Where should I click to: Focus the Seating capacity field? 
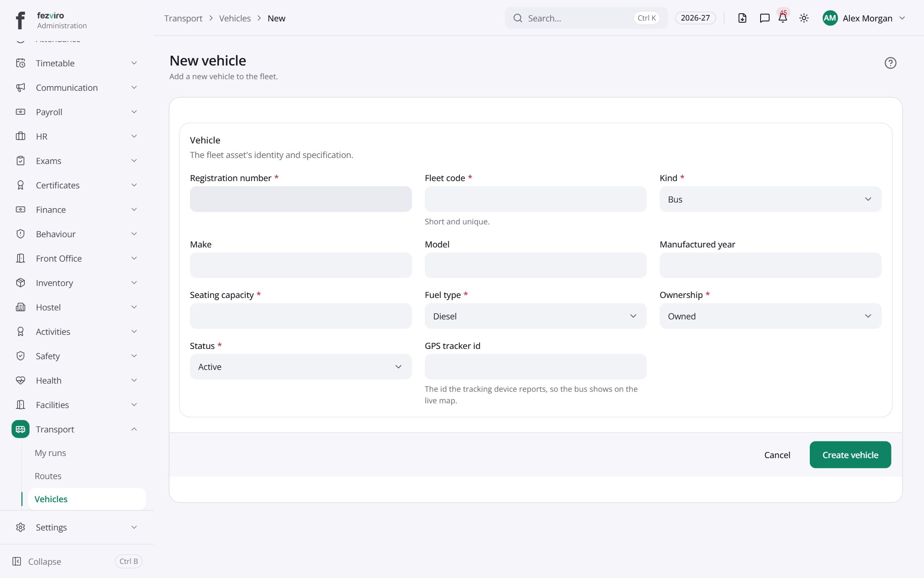(301, 316)
